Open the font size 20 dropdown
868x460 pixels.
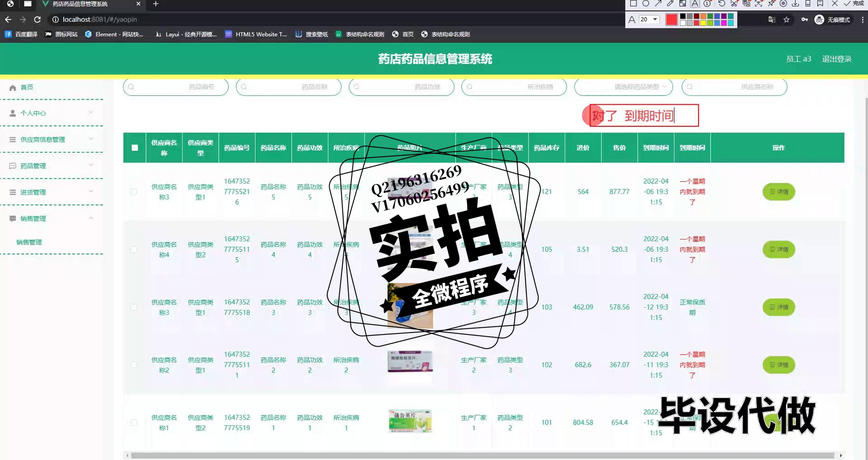tap(649, 19)
